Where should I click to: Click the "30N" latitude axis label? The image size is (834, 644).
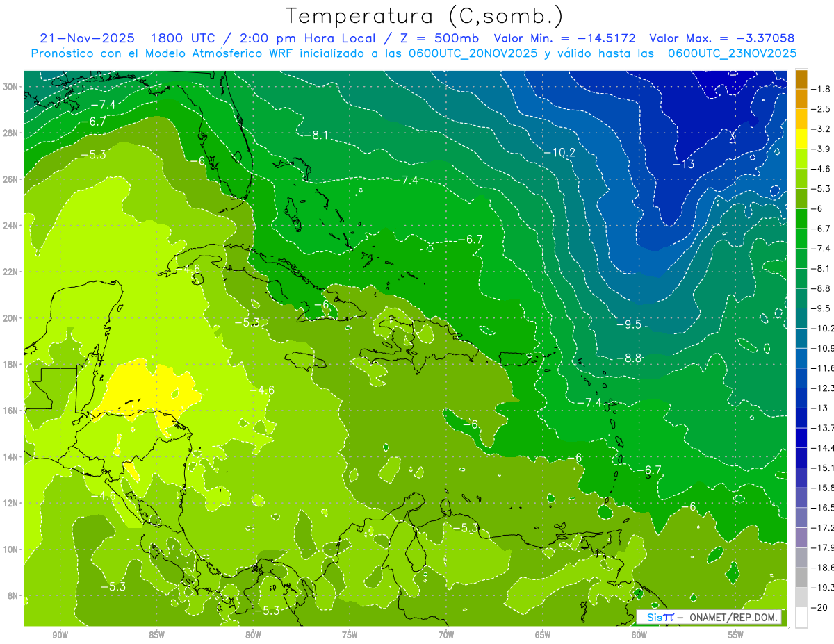[12, 86]
